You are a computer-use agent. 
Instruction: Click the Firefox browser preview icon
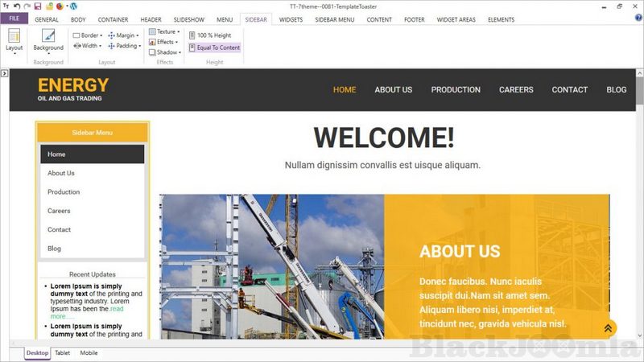pos(60,6)
